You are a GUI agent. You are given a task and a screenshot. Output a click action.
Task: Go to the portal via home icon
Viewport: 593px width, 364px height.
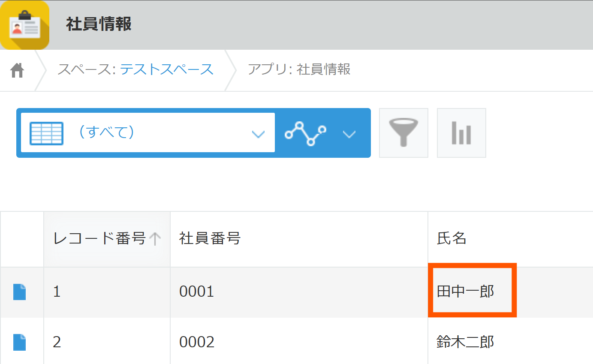coord(17,70)
